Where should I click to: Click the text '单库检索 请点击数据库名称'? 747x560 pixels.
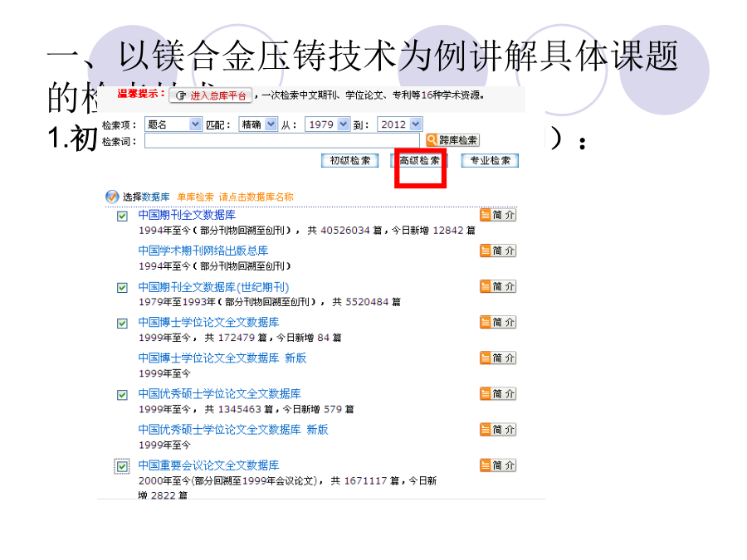point(236,197)
